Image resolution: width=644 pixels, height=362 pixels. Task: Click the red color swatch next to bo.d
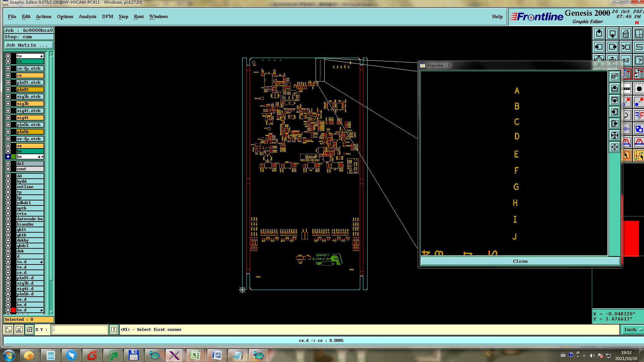(13, 310)
